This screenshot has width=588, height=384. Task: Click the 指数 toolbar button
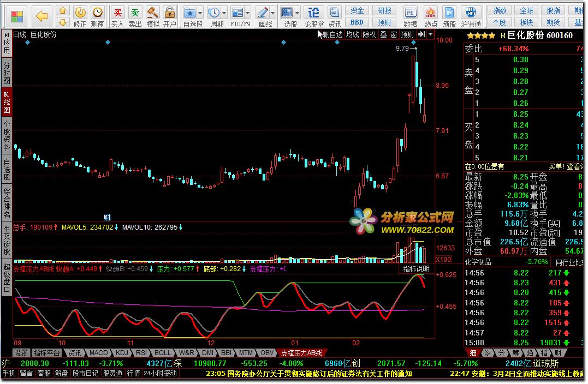click(x=500, y=10)
